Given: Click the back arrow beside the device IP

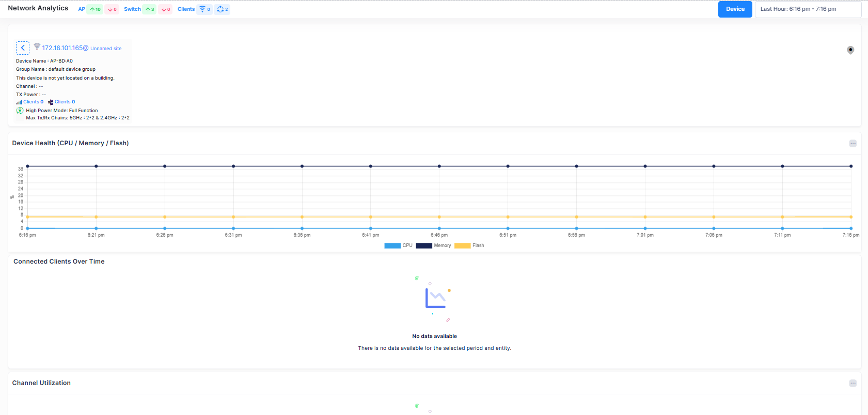Looking at the screenshot, I should point(23,48).
